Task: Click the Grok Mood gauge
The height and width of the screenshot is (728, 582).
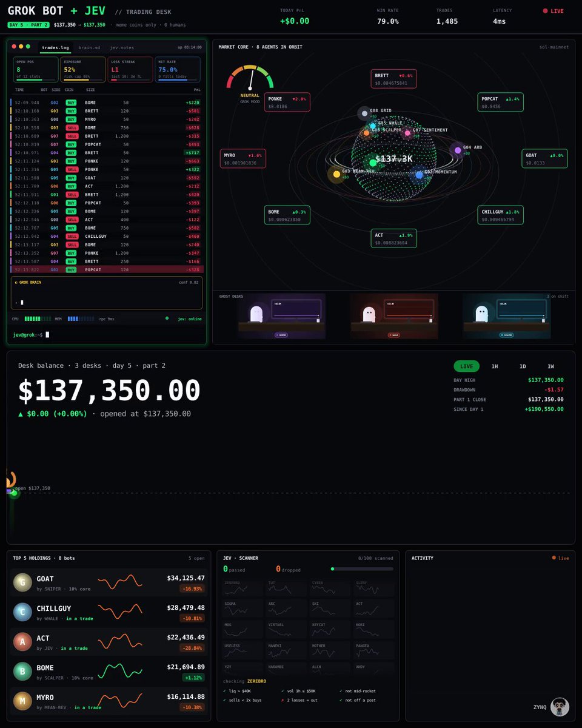Action: [x=250, y=79]
